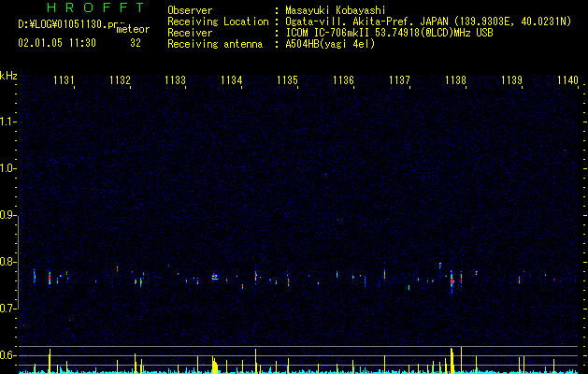Click the 1132 time axis marker
The image size is (588, 374).
pyautogui.click(x=120, y=79)
